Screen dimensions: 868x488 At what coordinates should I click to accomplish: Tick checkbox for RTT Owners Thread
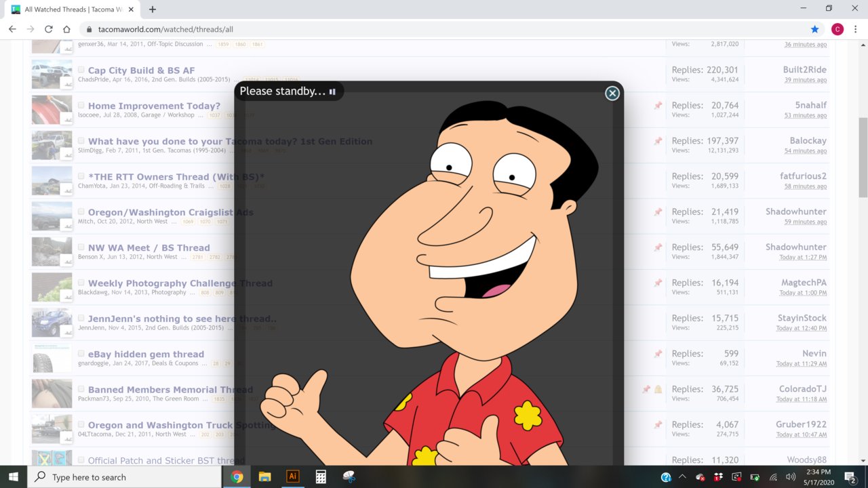tap(81, 176)
